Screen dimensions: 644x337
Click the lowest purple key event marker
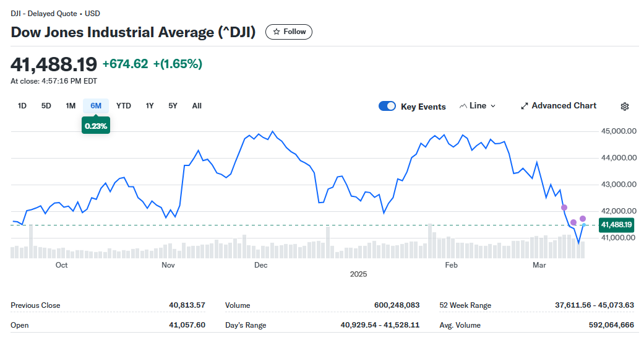click(x=573, y=222)
